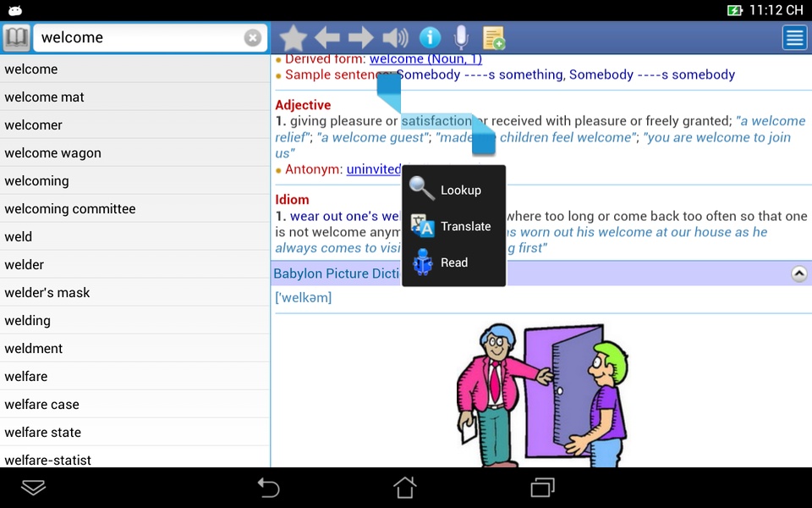Select 'welcoming' in word list
812x508 pixels.
tap(134, 181)
